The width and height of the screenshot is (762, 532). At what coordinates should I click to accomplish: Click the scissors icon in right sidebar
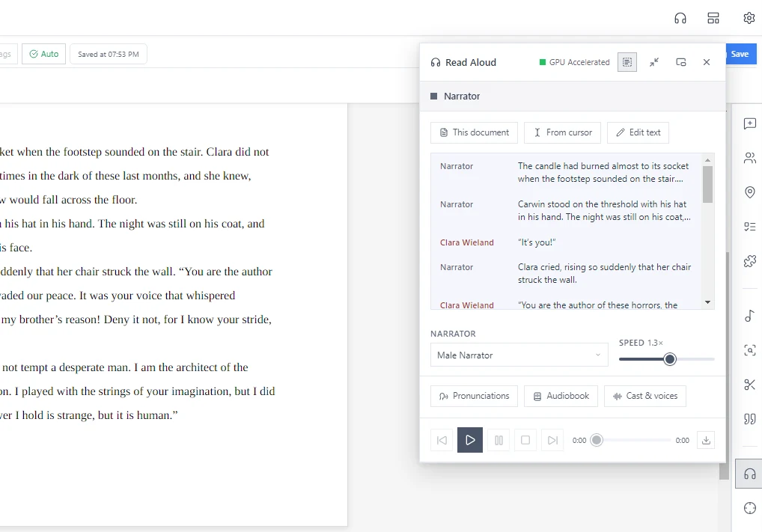coord(750,385)
